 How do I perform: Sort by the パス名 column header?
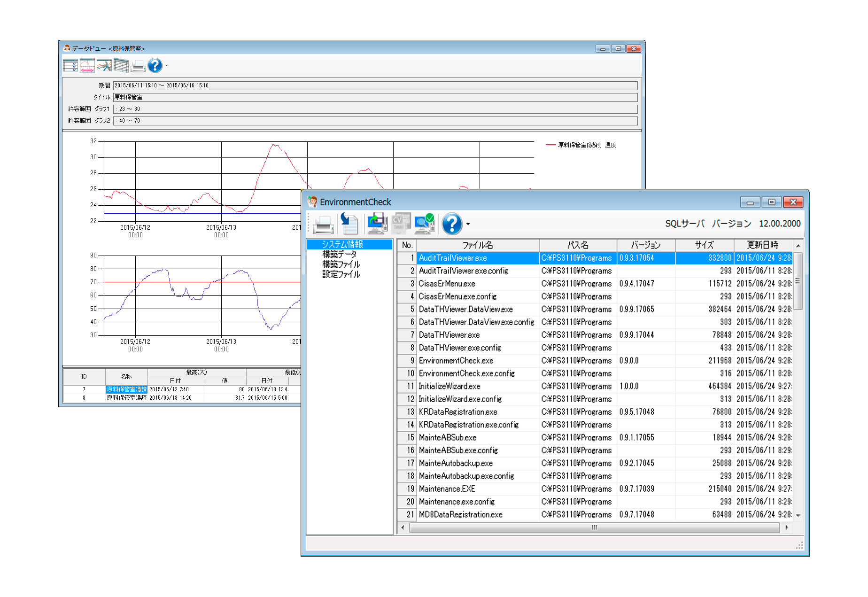coord(578,245)
